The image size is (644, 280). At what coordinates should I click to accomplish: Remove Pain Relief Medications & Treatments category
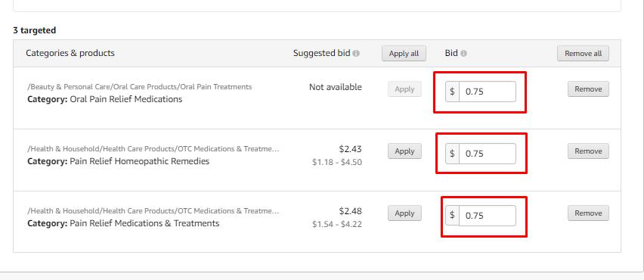588,213
